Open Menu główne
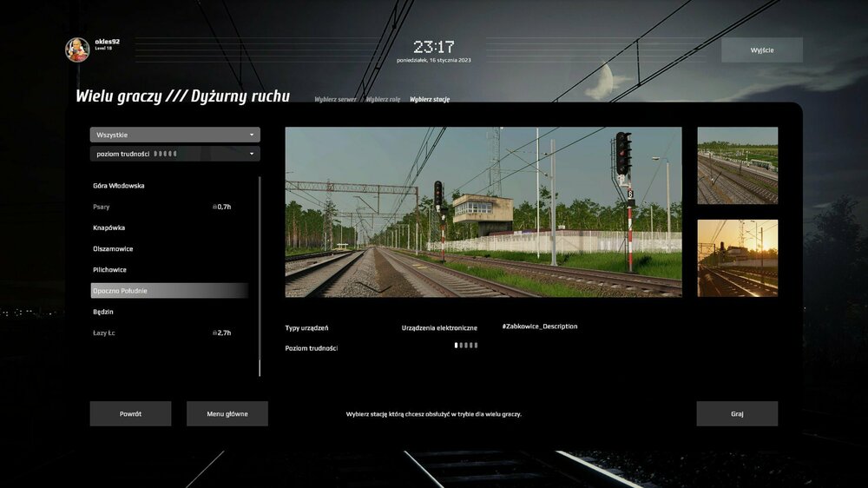The image size is (868, 488). [227, 413]
